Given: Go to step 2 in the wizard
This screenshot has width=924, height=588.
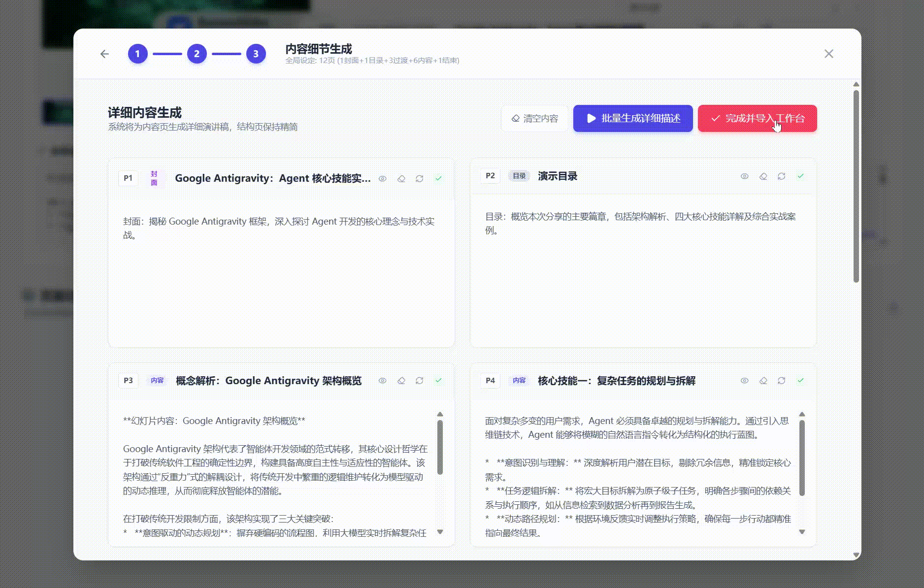Looking at the screenshot, I should point(197,54).
